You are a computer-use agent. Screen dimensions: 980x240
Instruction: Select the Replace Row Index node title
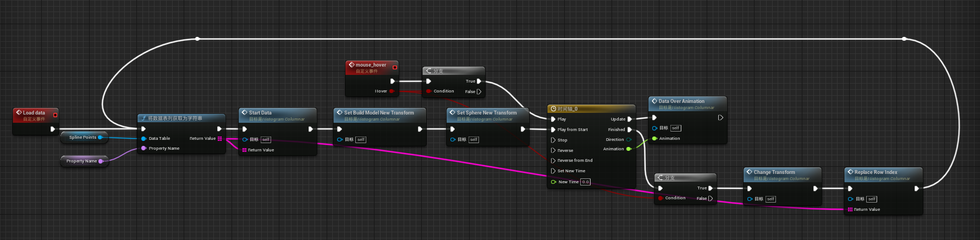click(876, 172)
